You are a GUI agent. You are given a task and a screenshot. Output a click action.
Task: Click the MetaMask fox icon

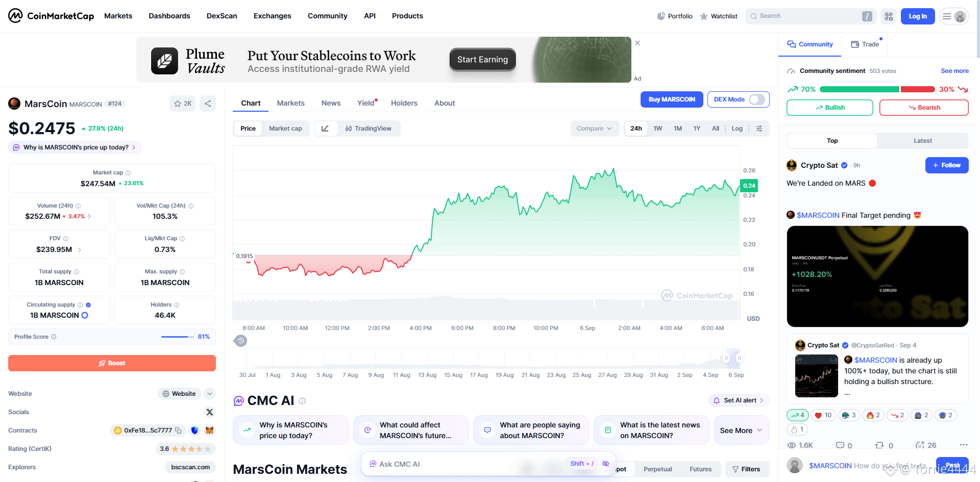(x=209, y=430)
